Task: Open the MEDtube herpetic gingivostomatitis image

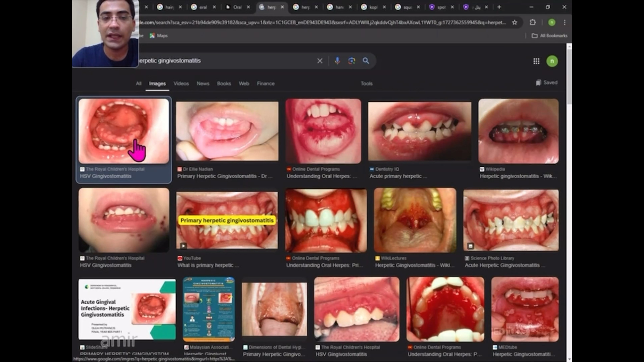Action: (525, 309)
